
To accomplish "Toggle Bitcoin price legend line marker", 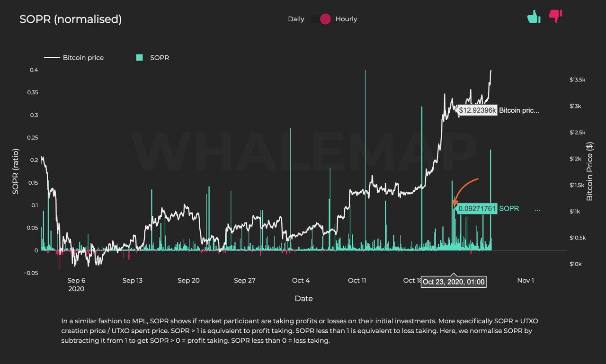I will (x=52, y=58).
